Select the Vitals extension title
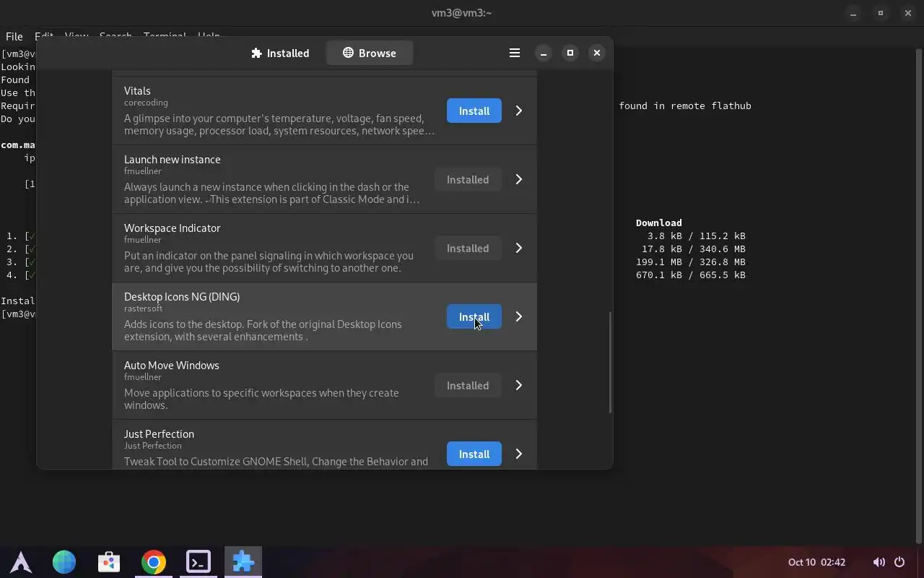 (x=137, y=90)
